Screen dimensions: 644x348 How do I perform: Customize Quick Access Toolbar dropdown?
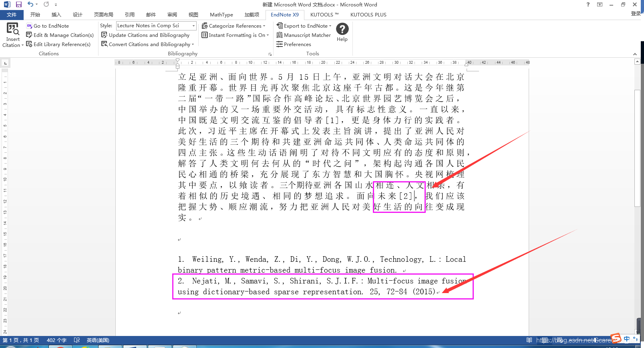click(x=56, y=5)
